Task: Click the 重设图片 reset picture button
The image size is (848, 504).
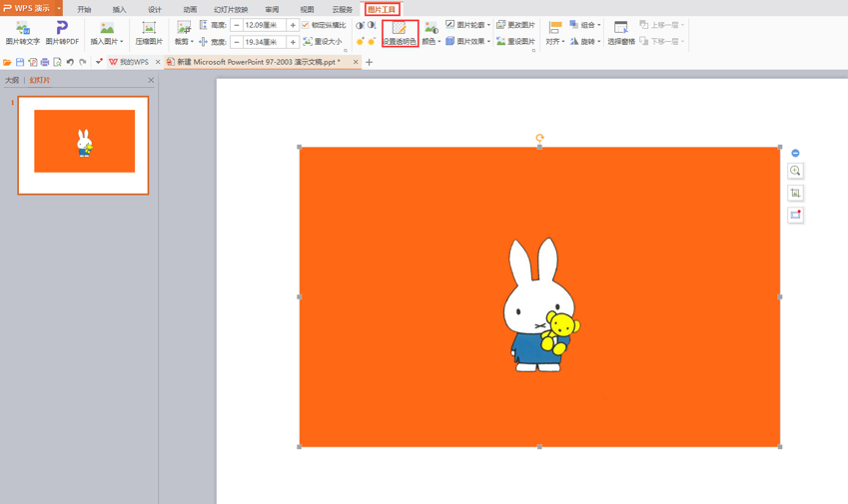Action: 516,42
